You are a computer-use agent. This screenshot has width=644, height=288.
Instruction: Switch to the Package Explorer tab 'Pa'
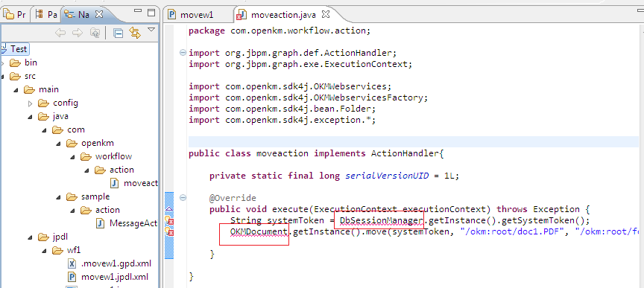tap(46, 15)
